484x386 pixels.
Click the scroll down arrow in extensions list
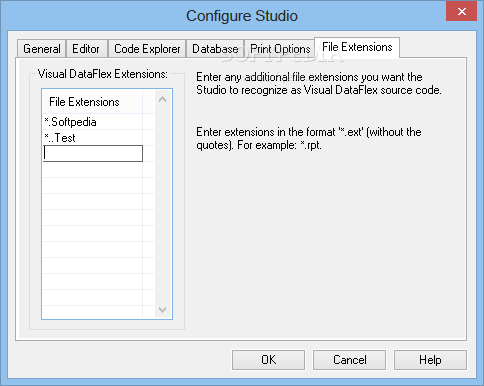(163, 310)
